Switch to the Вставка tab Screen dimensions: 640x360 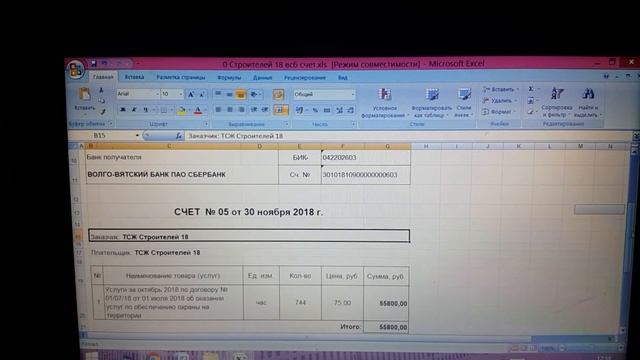pyautogui.click(x=134, y=77)
